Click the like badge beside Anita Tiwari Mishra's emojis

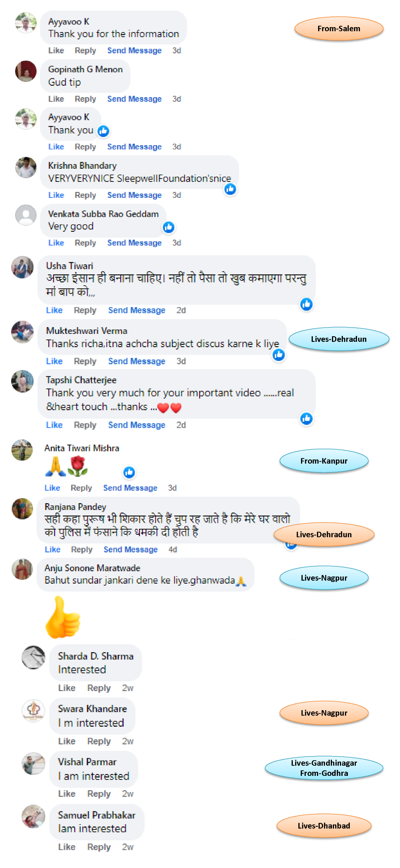pyautogui.click(x=129, y=472)
